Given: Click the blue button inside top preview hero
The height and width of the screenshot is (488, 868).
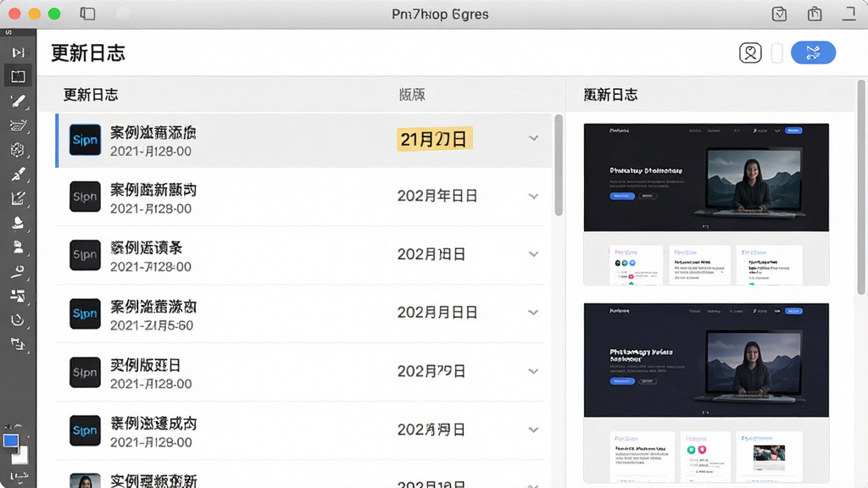Looking at the screenshot, I should [621, 196].
